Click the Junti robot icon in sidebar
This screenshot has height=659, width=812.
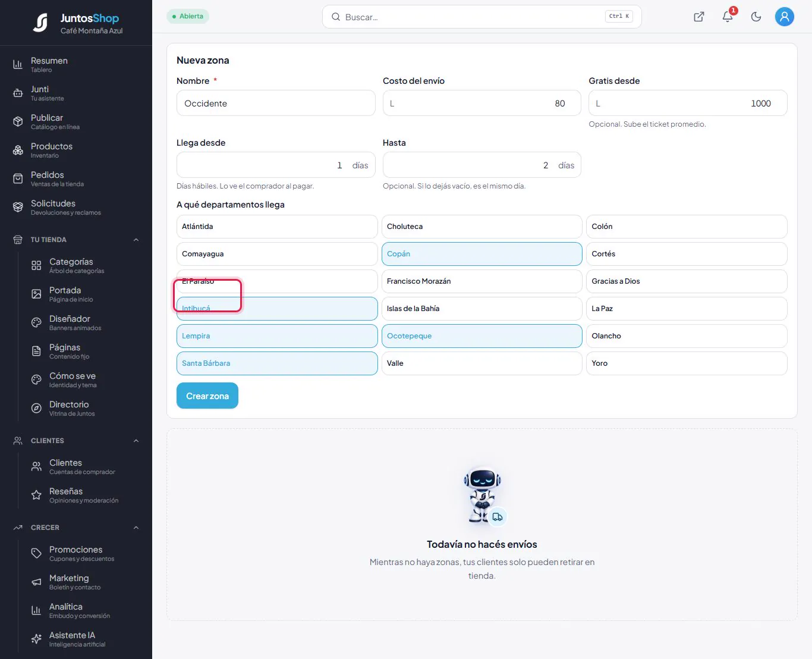[18, 93]
